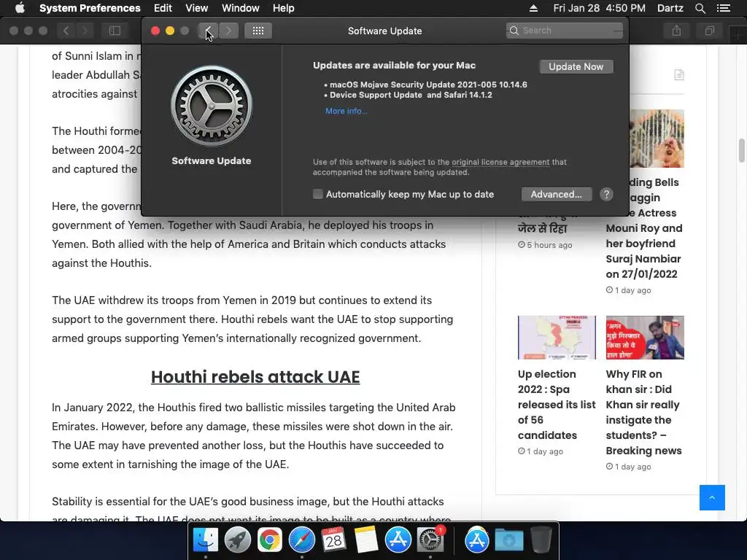747x560 pixels.
Task: Open the Edit menu
Action: coord(163,8)
